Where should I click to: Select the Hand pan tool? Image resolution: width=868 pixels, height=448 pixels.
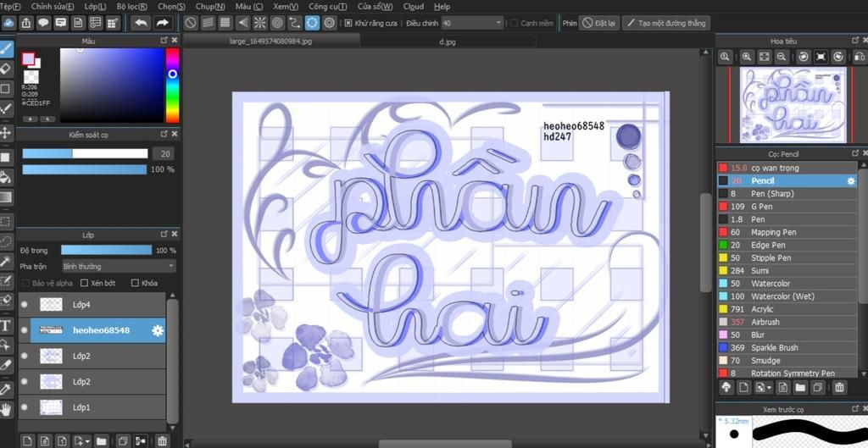(x=6, y=410)
